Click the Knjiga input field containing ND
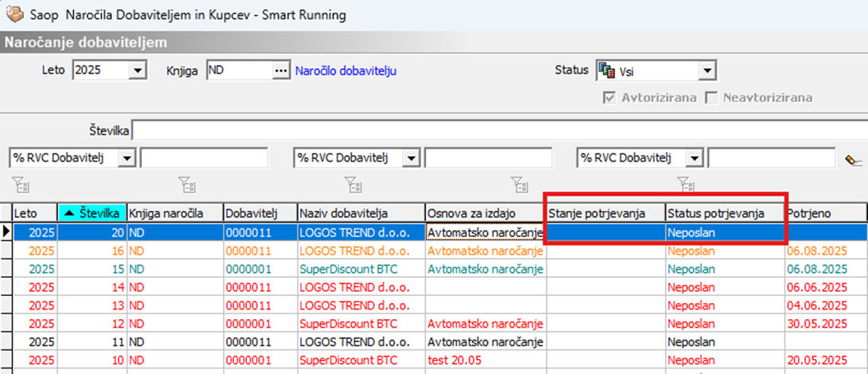The width and height of the screenshot is (868, 374). [x=237, y=71]
